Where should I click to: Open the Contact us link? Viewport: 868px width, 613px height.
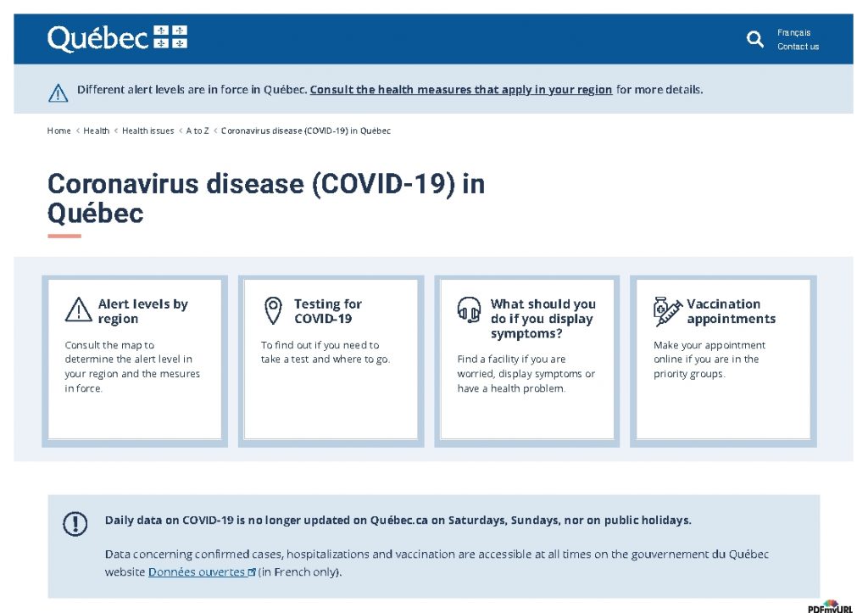[798, 47]
